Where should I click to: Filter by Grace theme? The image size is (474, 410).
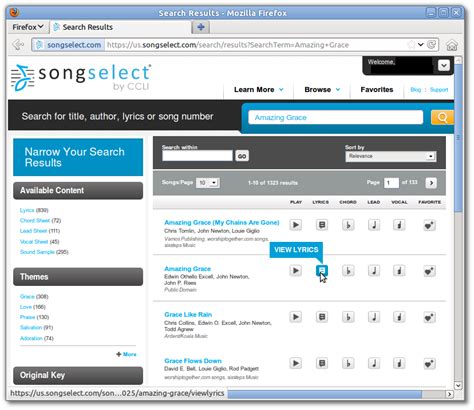point(34,297)
